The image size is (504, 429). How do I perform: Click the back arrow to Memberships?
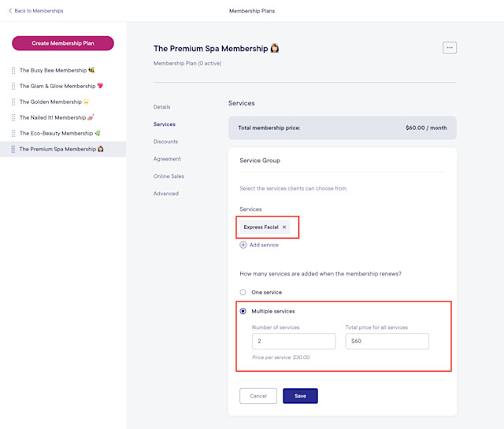[x=10, y=10]
